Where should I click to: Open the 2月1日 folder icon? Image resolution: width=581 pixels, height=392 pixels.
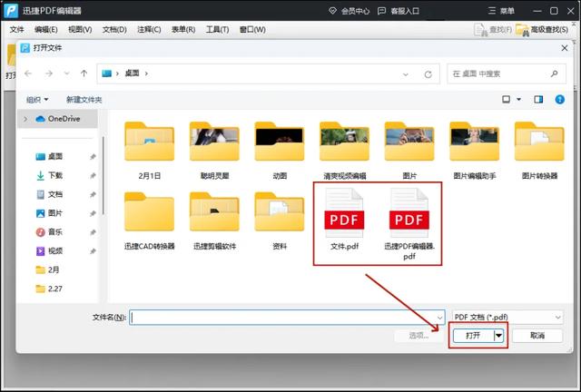pyautogui.click(x=149, y=142)
